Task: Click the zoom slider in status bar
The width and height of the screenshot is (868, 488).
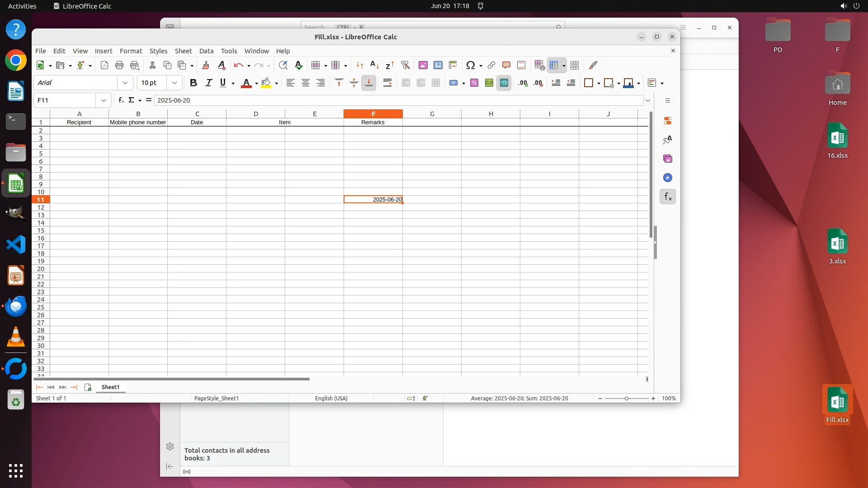Action: pos(627,399)
